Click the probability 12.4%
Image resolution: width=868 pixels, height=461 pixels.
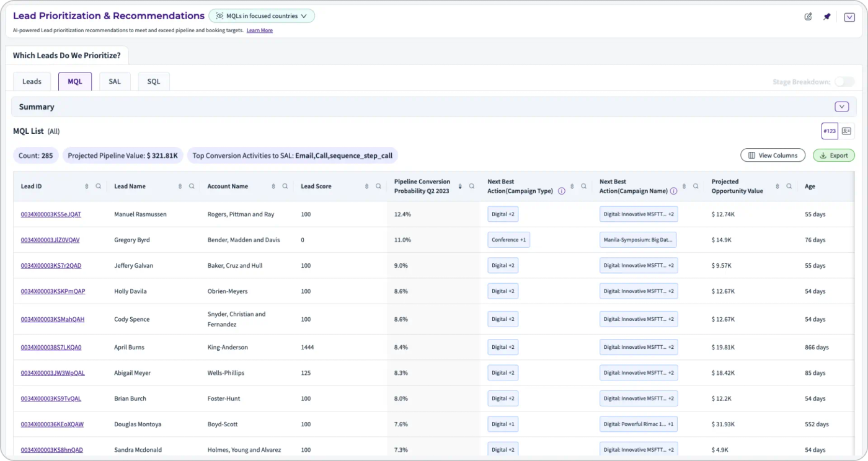click(402, 214)
